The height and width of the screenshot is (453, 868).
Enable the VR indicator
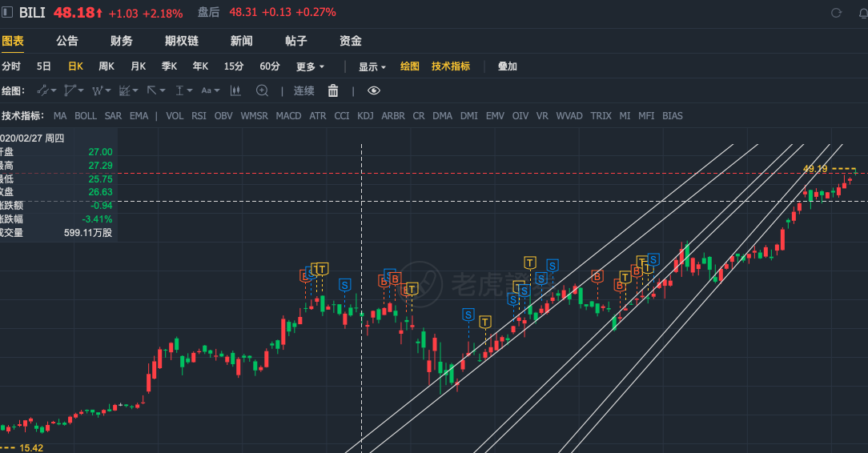[542, 116]
